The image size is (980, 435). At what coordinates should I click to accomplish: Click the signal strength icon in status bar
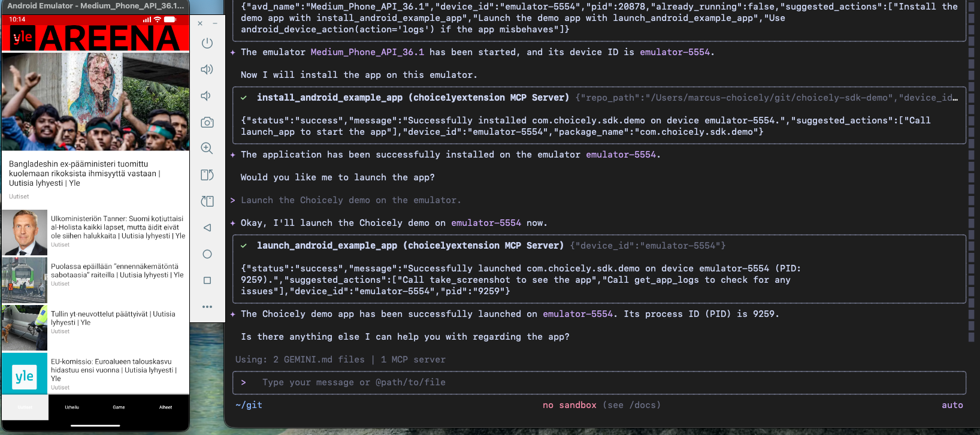pyautogui.click(x=147, y=19)
